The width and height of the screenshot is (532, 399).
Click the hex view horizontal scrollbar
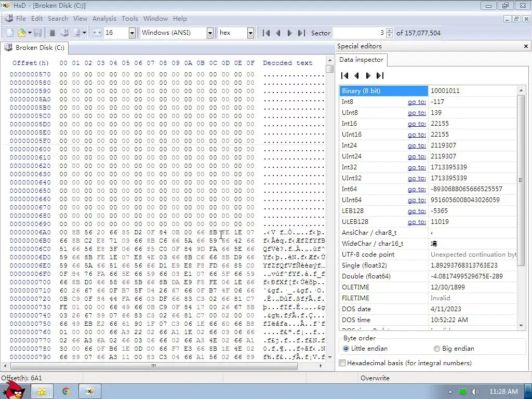pos(154,366)
